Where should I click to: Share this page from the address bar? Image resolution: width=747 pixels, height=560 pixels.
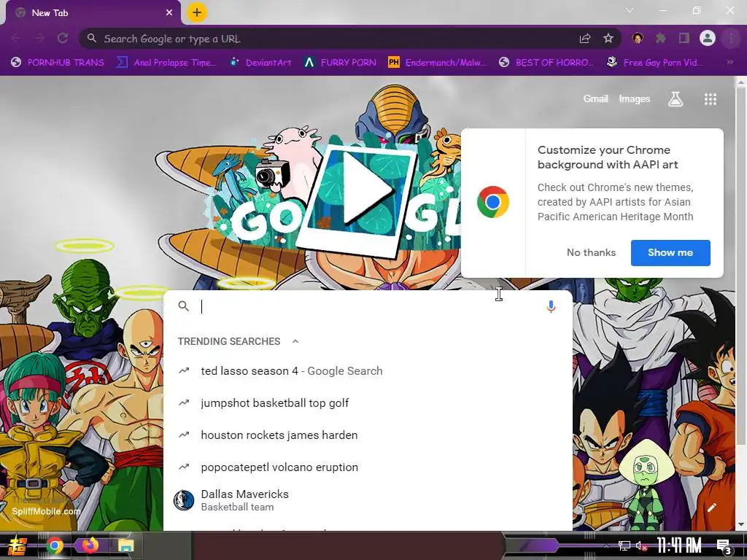585,39
